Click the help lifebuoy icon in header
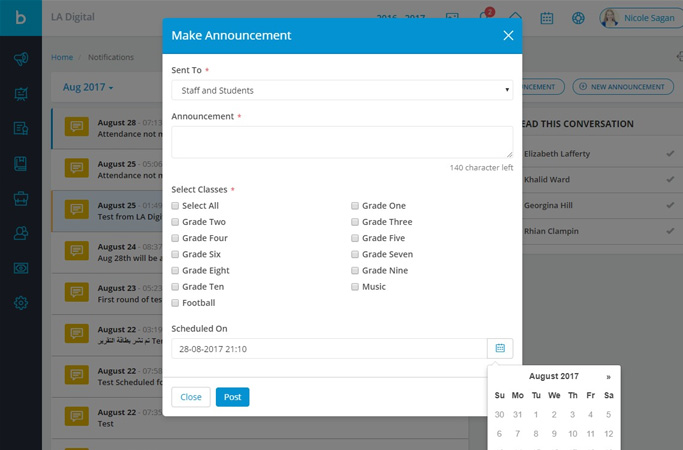 578,18
